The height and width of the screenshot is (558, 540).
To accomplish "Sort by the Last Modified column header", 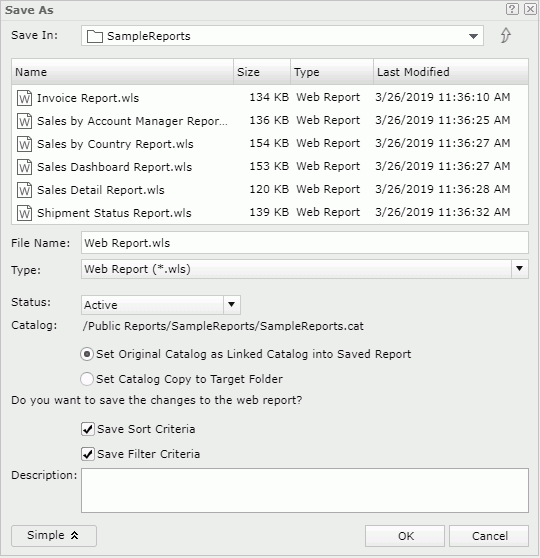I will [451, 72].
